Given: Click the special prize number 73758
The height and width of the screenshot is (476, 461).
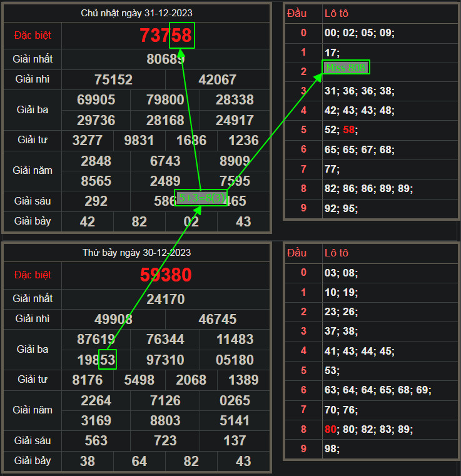Looking at the screenshot, I should (166, 36).
